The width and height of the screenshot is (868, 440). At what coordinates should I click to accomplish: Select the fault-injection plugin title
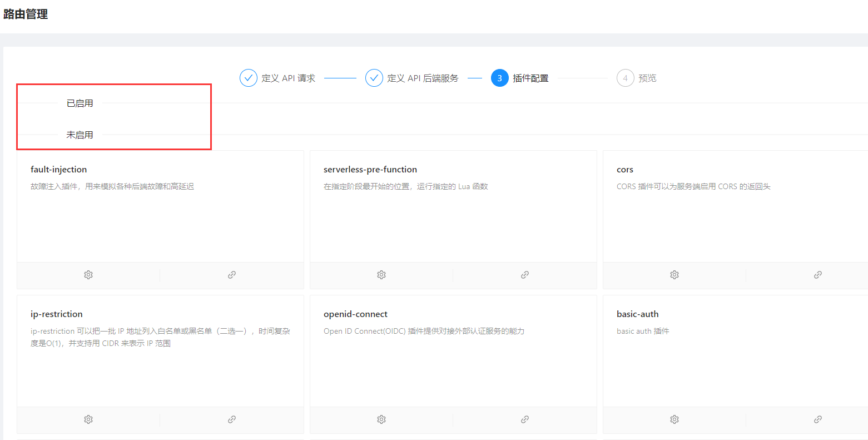59,170
